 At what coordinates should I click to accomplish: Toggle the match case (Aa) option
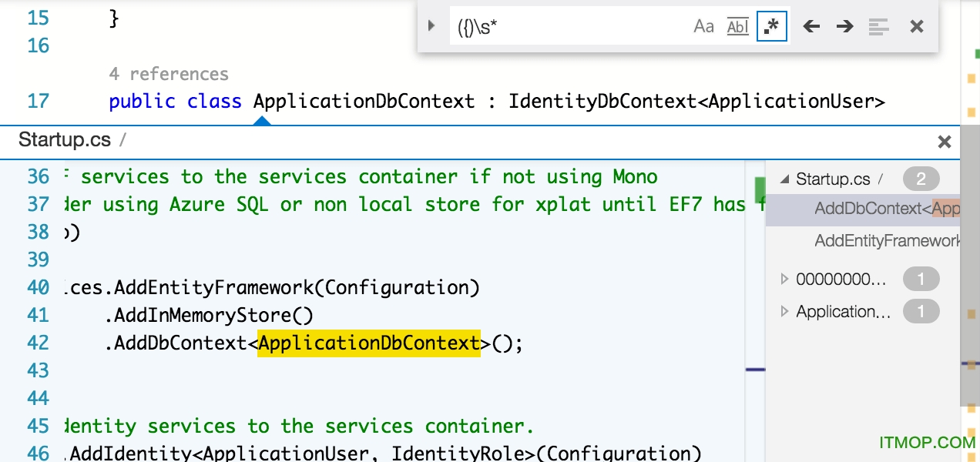[x=703, y=25]
